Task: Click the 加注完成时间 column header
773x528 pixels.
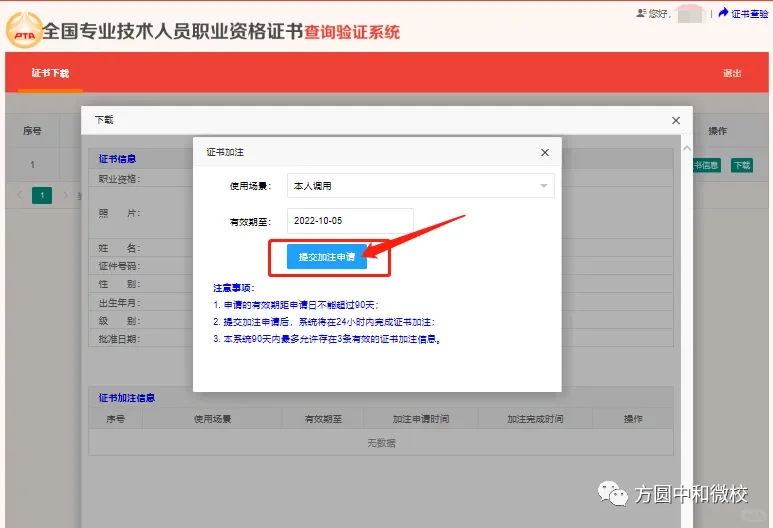Action: point(535,419)
